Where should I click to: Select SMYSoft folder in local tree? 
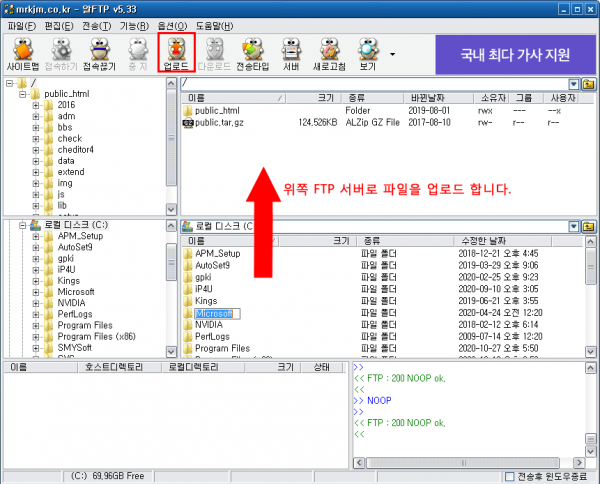[x=75, y=348]
